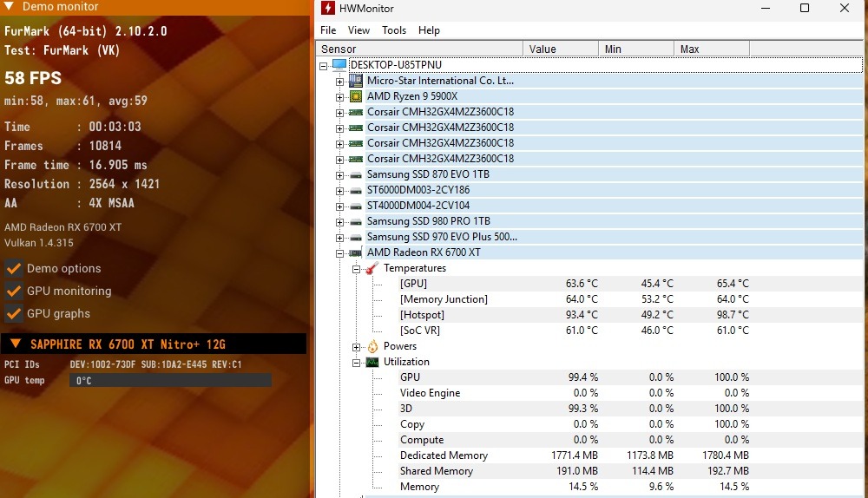868x498 pixels.
Task: Click the Min column header
Action: coord(636,49)
